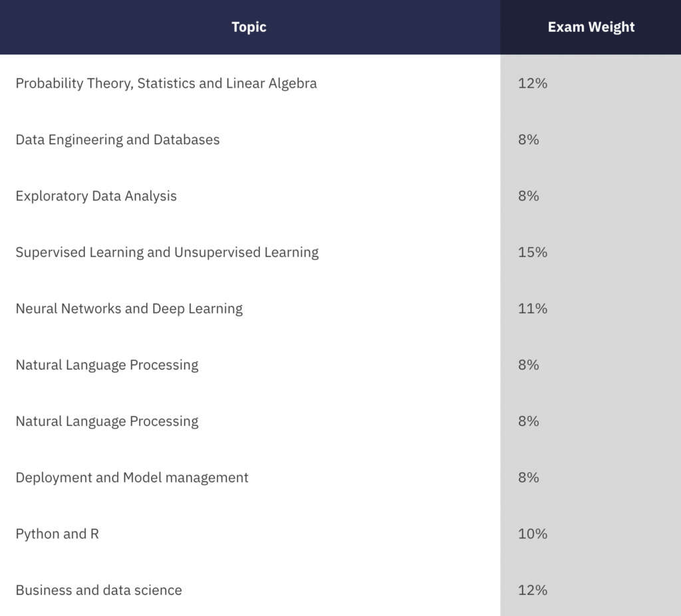This screenshot has height=616, width=681.
Task: Click the 8% weight for Exploratory Data Analysis
Action: (529, 196)
